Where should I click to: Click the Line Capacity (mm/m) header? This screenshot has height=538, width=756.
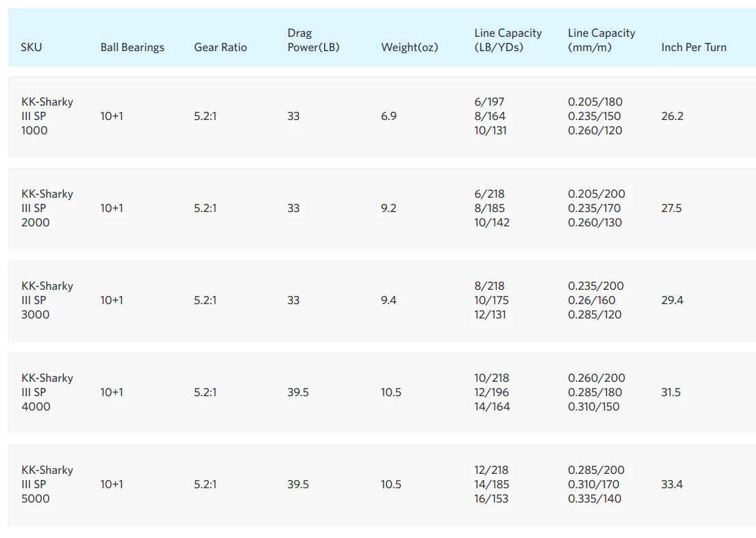(x=601, y=40)
